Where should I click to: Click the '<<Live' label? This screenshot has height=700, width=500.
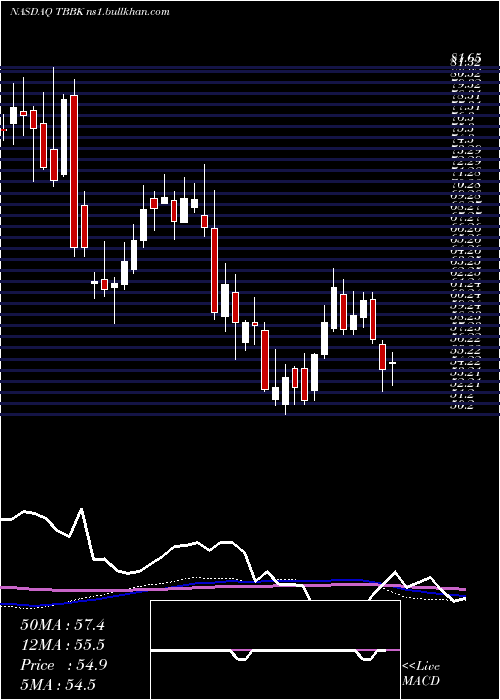421,667
